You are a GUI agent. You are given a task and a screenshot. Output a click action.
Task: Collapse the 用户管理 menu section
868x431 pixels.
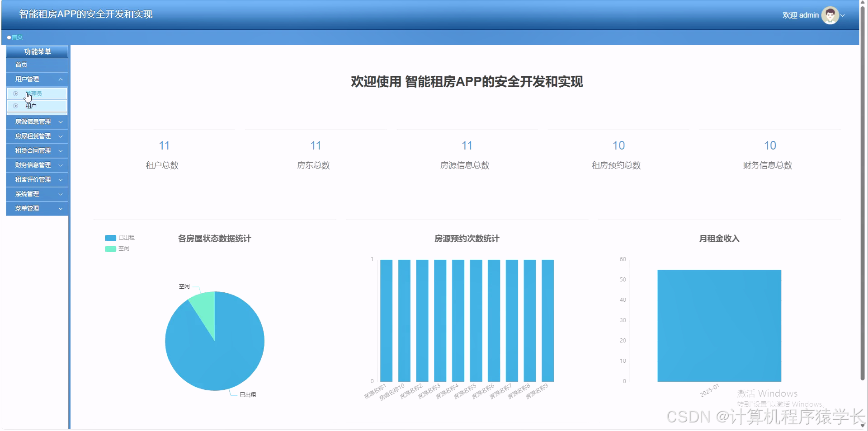point(61,79)
